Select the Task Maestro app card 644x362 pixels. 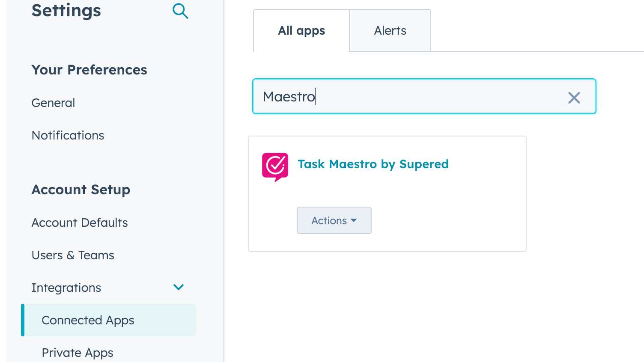point(387,193)
